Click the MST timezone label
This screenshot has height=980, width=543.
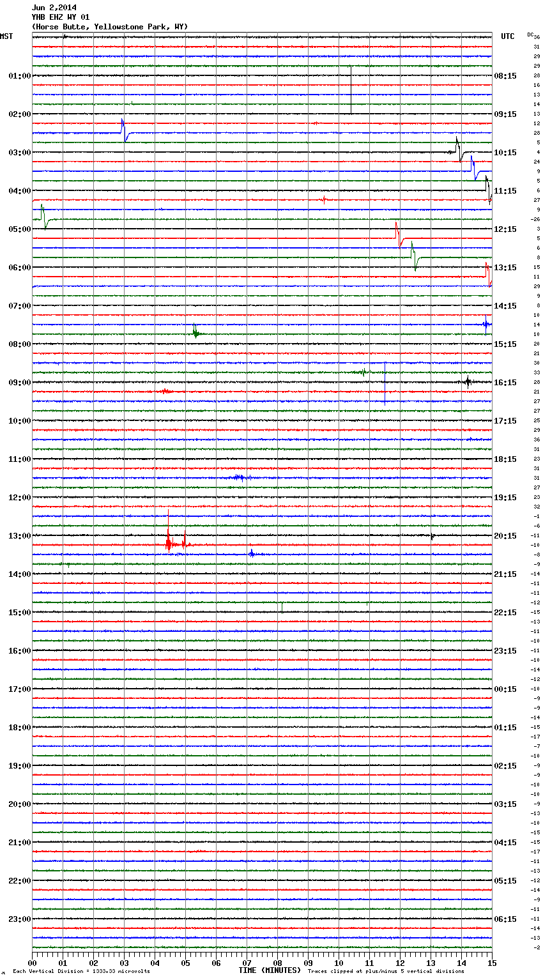click(6, 36)
